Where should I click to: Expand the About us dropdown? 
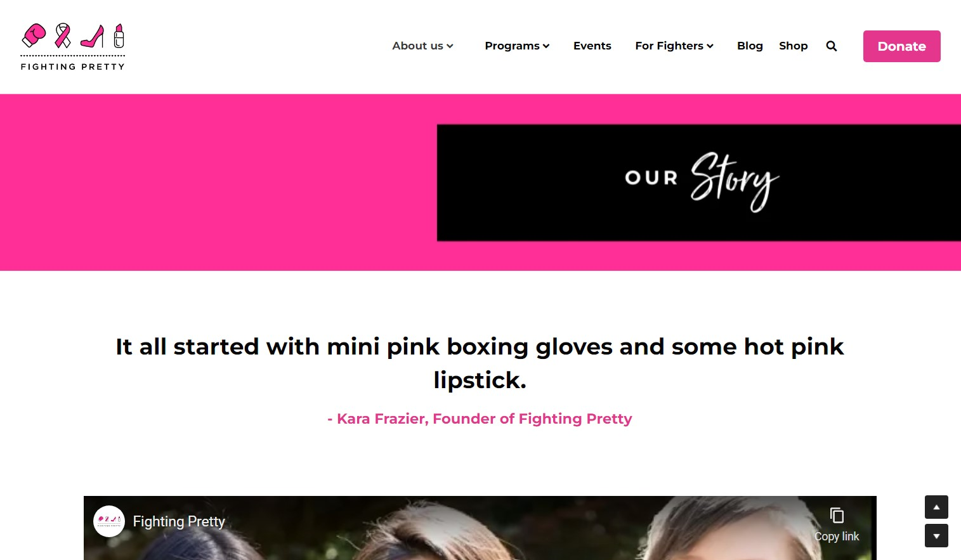pos(422,46)
